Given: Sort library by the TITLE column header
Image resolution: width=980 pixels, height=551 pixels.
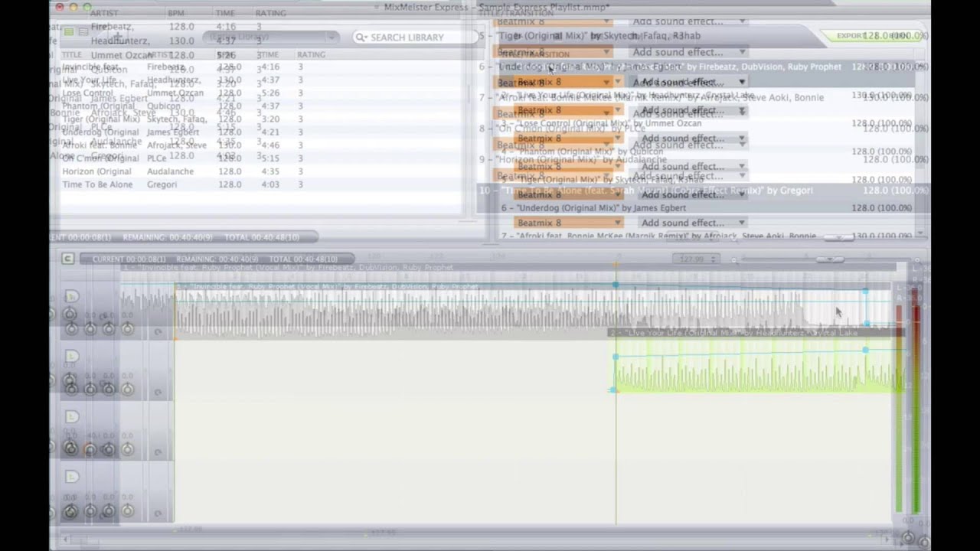Looking at the screenshot, I should pos(71,55).
